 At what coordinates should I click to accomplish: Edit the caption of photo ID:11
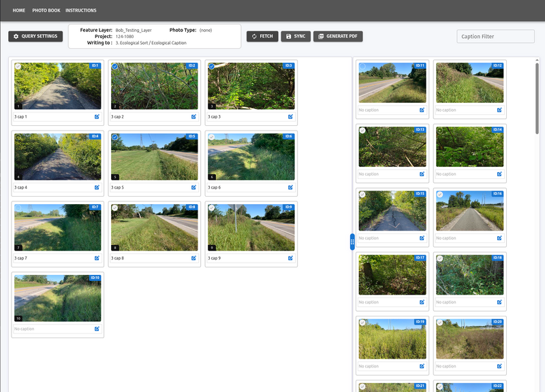click(422, 110)
